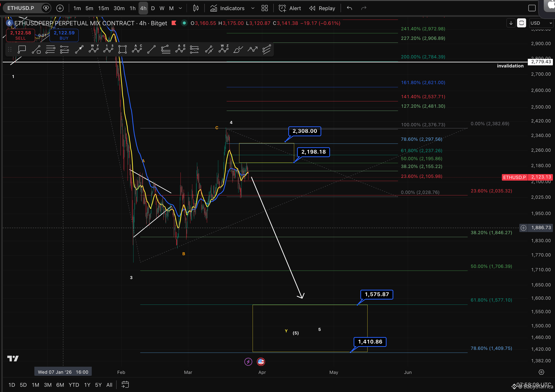This screenshot has width=555, height=392.
Task: Set the chart range to 1Y
Action: click(x=87, y=385)
